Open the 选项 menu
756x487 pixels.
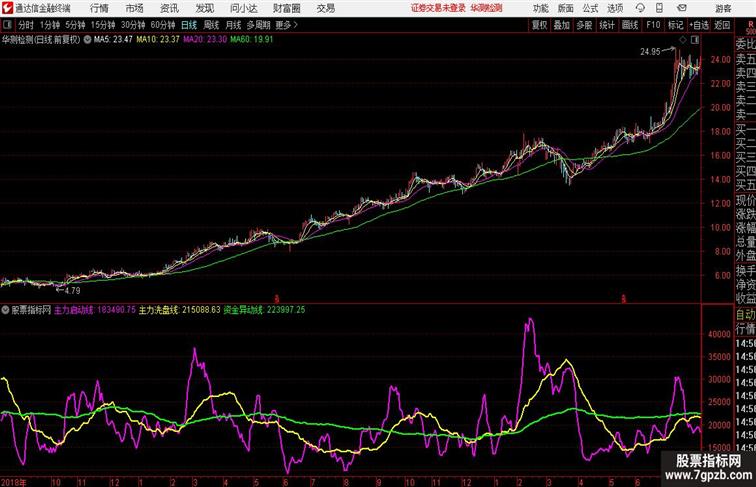pyautogui.click(x=615, y=8)
